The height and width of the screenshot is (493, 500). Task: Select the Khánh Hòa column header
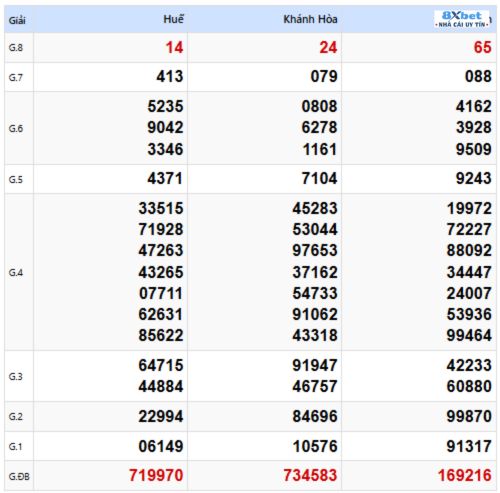pos(310,19)
